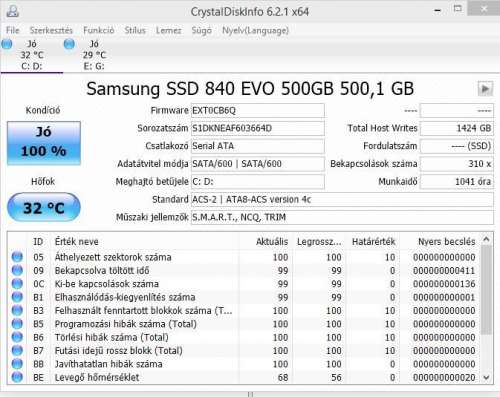Click the CrystalDiskInfo app icon in title bar
Viewport: 500px width, 397px height.
coord(13,11)
